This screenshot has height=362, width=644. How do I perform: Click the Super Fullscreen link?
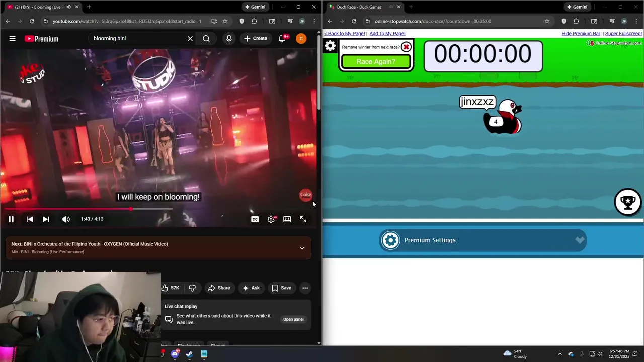tap(623, 34)
